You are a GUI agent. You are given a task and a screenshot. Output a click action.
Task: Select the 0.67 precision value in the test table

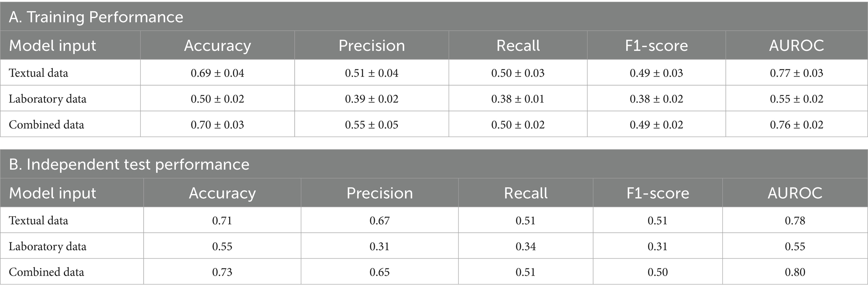pos(379,221)
